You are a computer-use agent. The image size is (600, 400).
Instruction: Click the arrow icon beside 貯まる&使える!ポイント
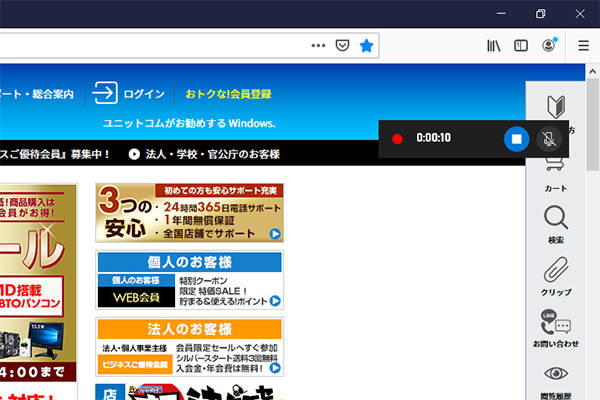coord(275,301)
